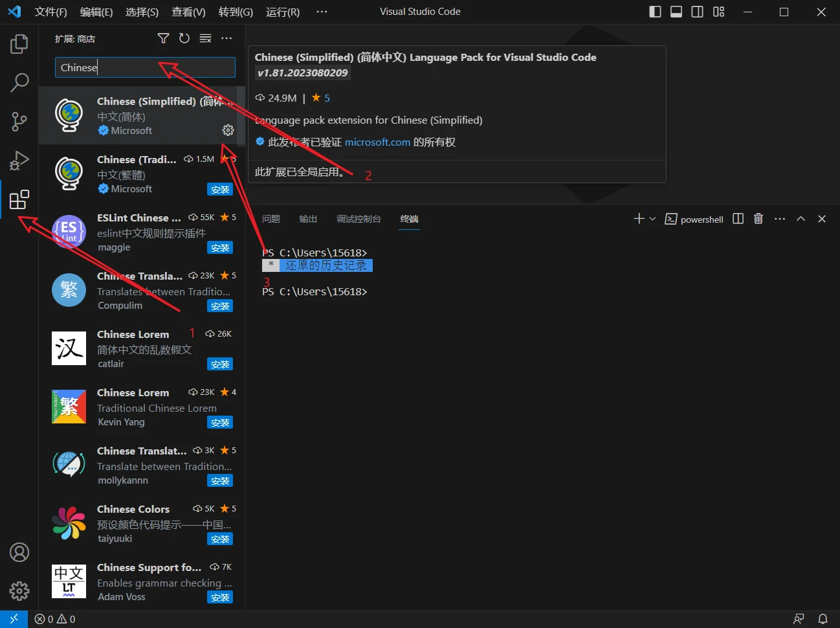Switch to the 调试控制台 tab
This screenshot has width=840, height=628.
click(359, 219)
